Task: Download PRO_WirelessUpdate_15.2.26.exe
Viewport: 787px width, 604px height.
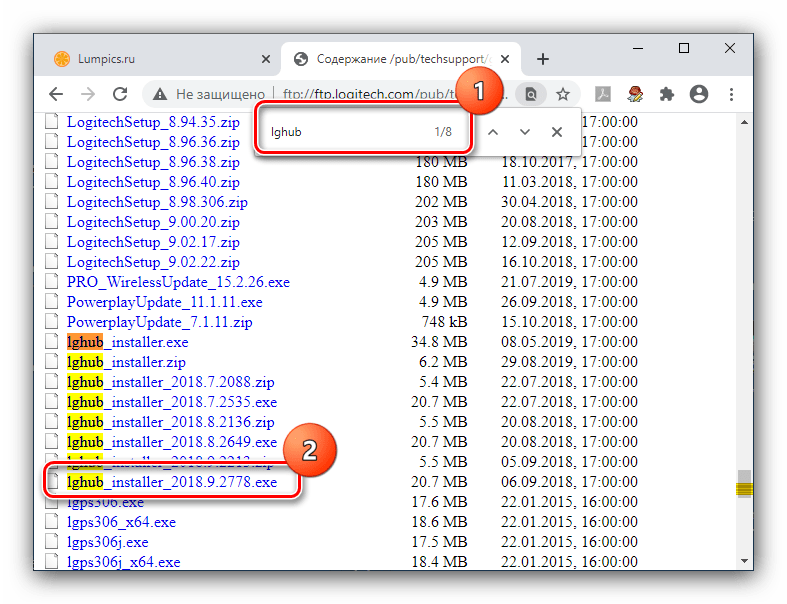Action: click(x=178, y=282)
